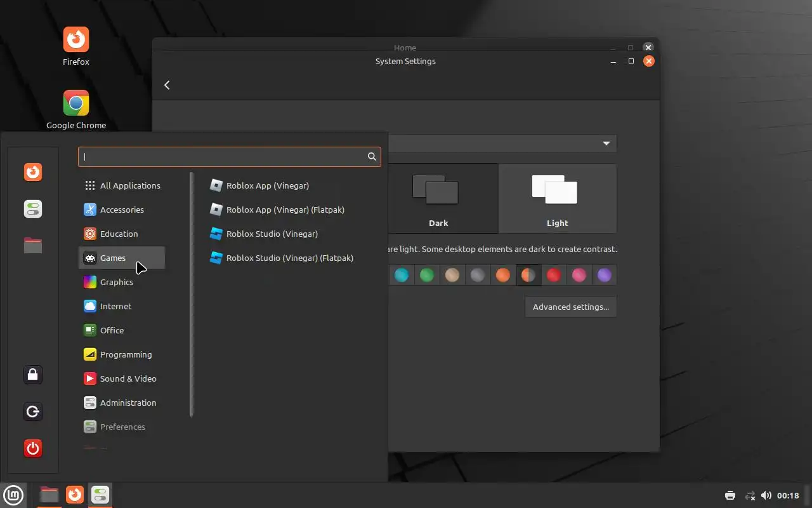Viewport: 812px width, 508px height.
Task: Pick the purple accent color
Action: tap(605, 275)
